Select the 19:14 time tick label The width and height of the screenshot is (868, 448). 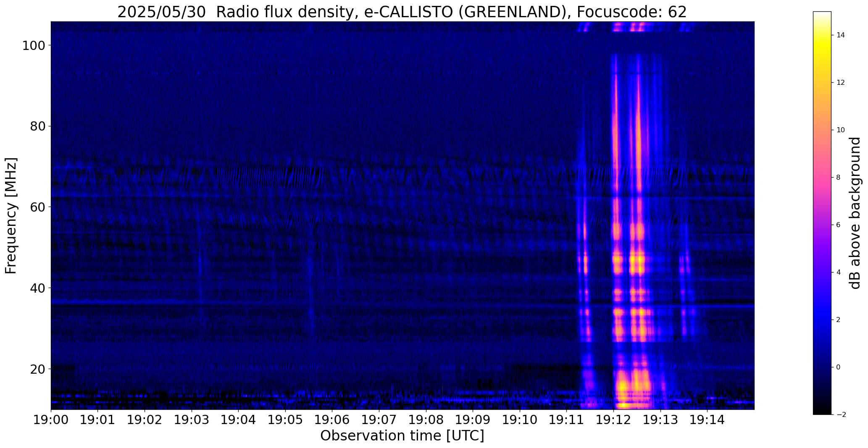tap(707, 419)
